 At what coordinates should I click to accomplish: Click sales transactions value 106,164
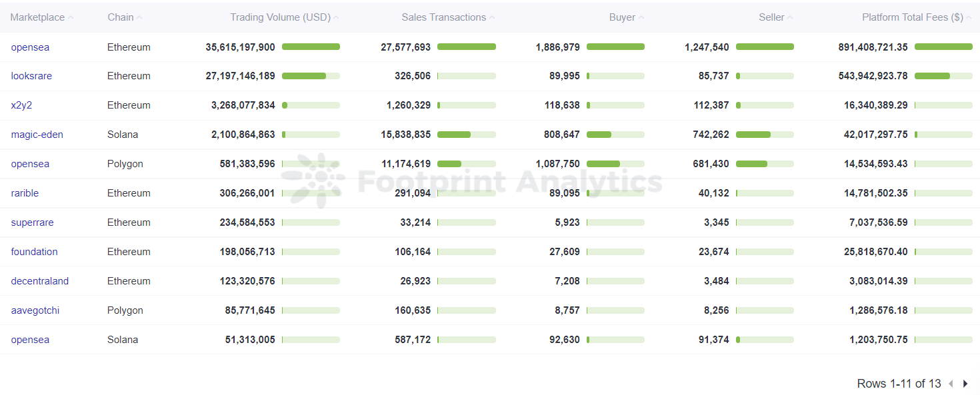point(413,252)
